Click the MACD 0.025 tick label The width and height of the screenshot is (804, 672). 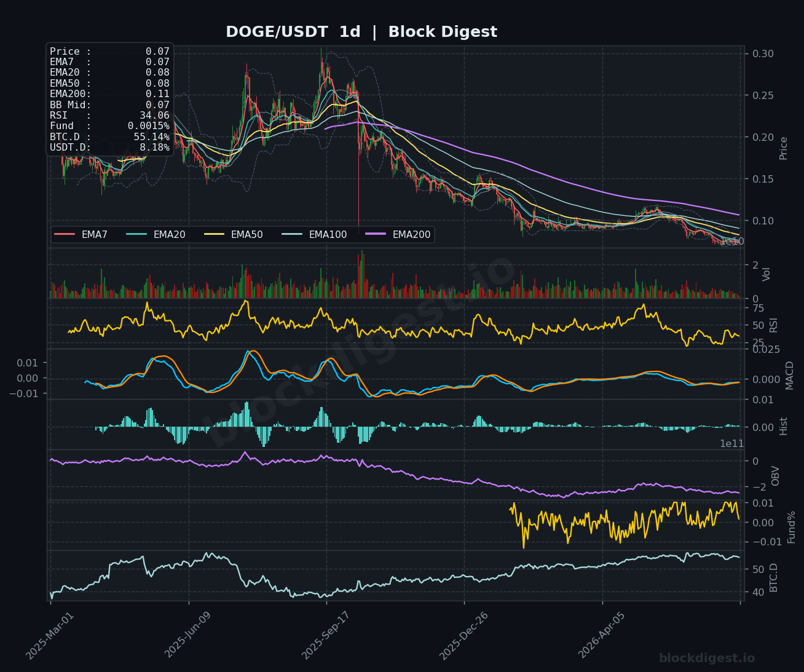coord(766,350)
